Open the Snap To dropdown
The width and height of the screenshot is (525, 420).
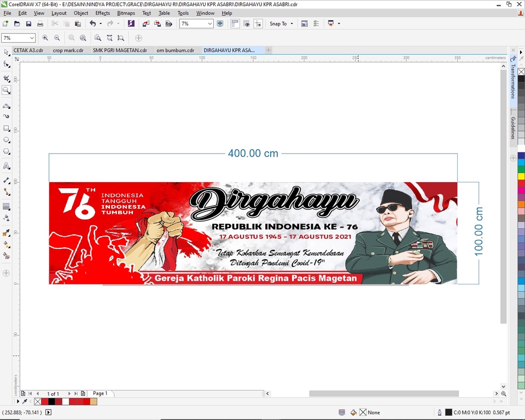tap(281, 24)
